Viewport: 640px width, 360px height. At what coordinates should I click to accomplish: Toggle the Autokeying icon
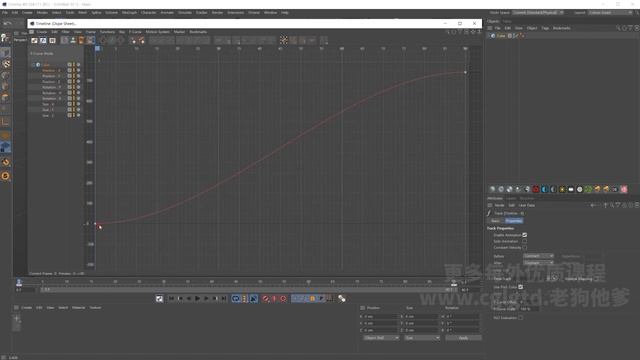pyautogui.click(x=274, y=299)
